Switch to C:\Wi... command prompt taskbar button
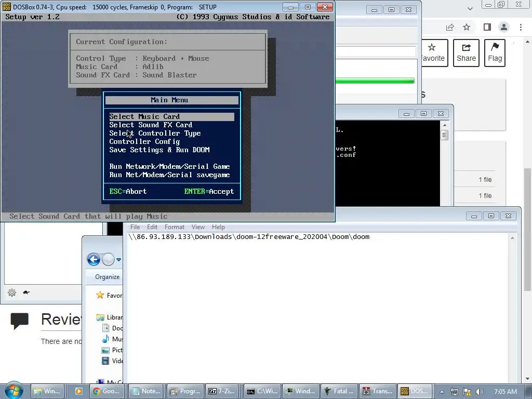 (262, 391)
